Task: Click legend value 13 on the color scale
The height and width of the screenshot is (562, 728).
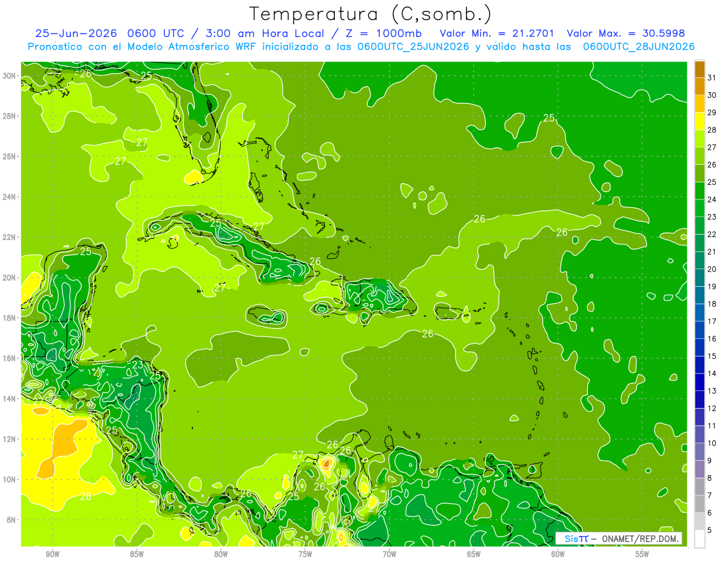Action: [712, 391]
